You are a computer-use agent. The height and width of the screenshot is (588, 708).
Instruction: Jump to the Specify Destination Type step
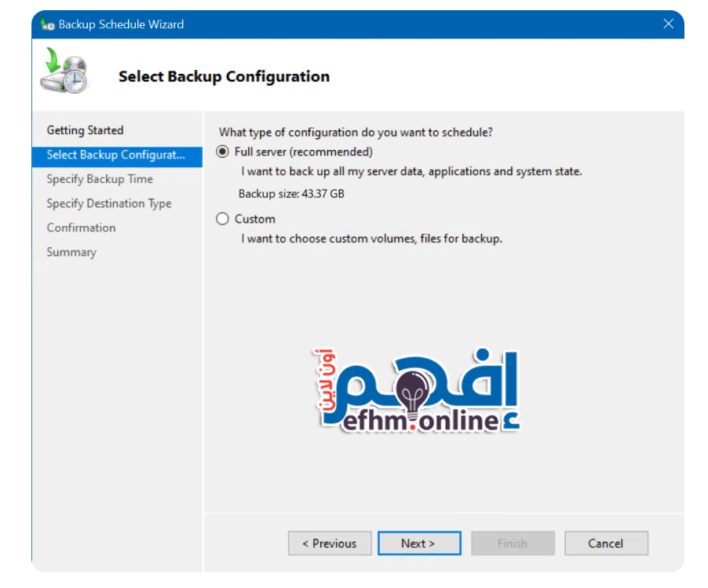point(108,203)
